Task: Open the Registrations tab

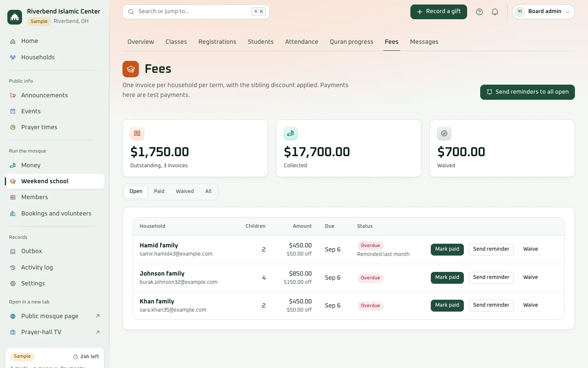Action: click(217, 42)
